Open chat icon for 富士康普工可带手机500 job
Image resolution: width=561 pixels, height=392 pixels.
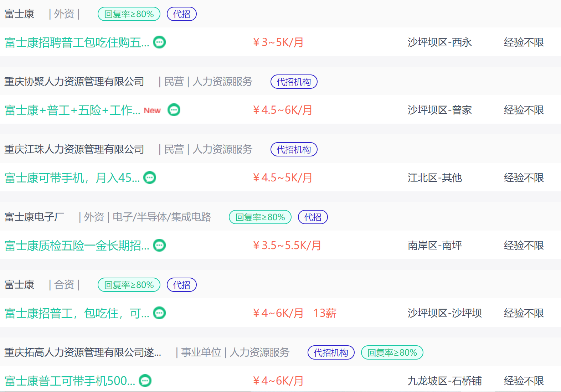[145, 381]
